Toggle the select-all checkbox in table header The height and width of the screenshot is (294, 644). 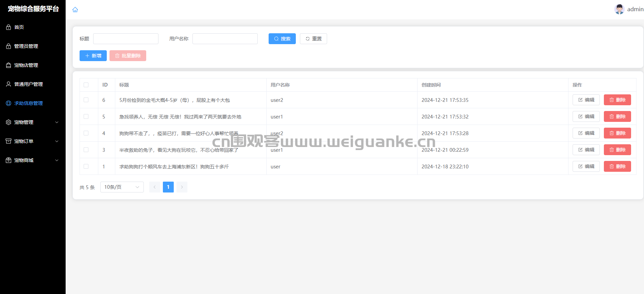coord(86,85)
